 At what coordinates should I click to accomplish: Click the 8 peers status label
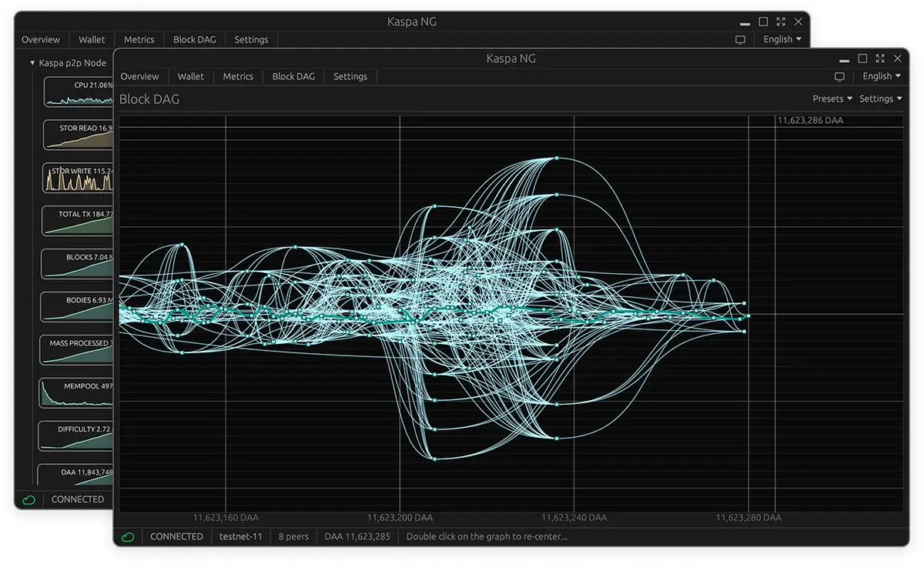click(x=293, y=537)
